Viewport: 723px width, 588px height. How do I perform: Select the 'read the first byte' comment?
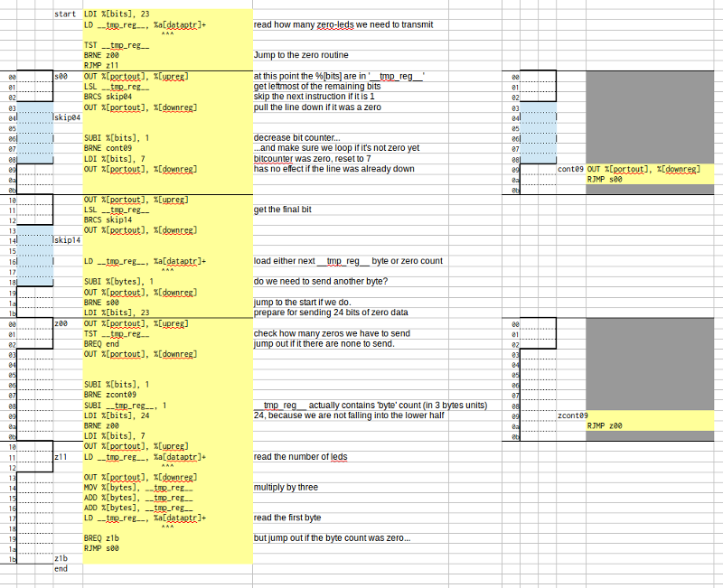(x=287, y=518)
